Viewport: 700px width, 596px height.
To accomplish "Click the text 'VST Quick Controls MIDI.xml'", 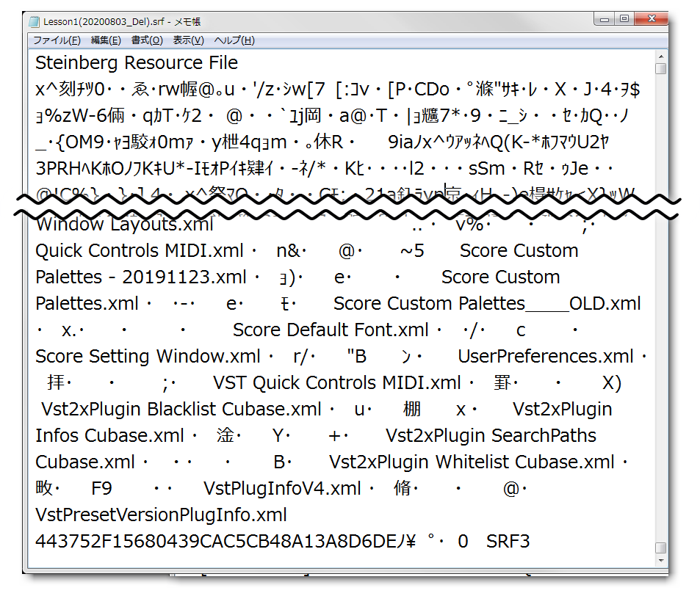I will click(336, 382).
